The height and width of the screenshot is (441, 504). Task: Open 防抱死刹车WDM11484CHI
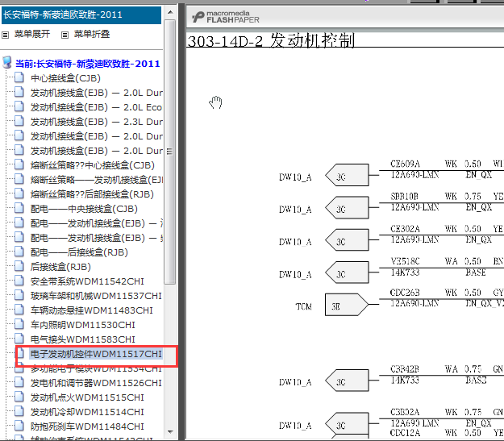tap(87, 426)
